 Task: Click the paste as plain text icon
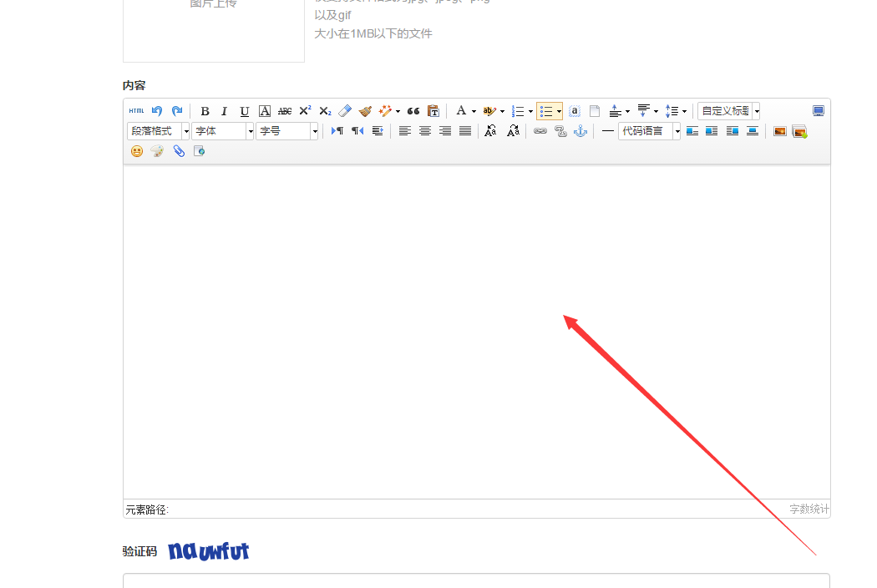pos(433,111)
